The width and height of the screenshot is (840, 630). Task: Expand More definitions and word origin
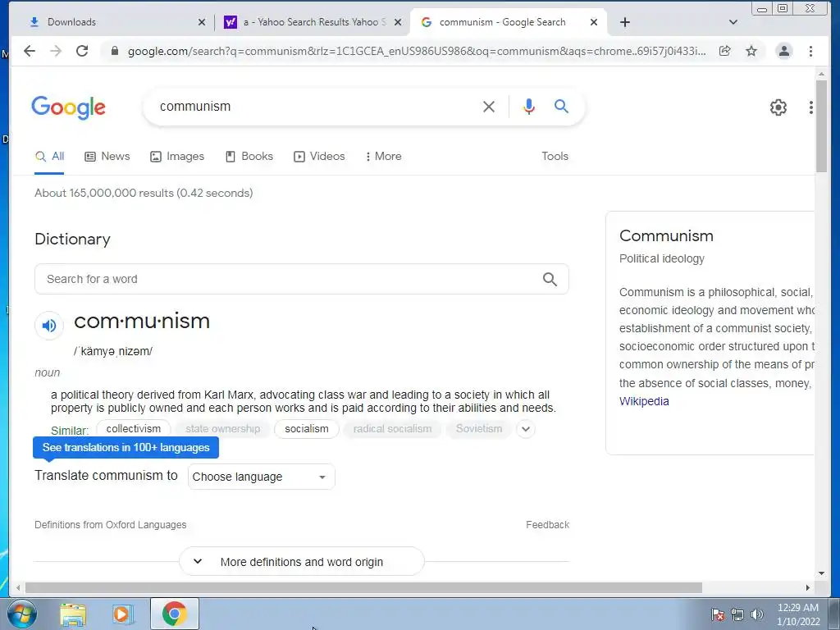point(302,561)
